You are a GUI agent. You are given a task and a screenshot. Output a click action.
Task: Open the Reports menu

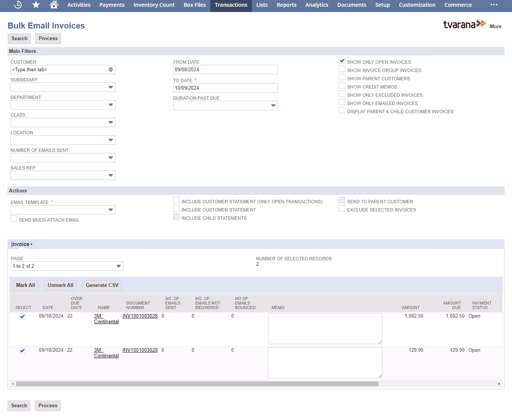pyautogui.click(x=286, y=5)
